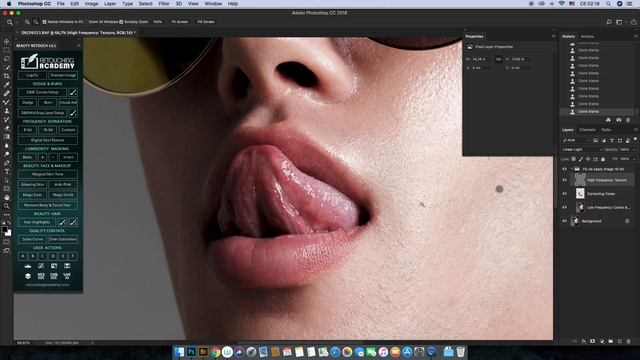The width and height of the screenshot is (640, 360).
Task: Open the Layer menu
Action: point(110,4)
